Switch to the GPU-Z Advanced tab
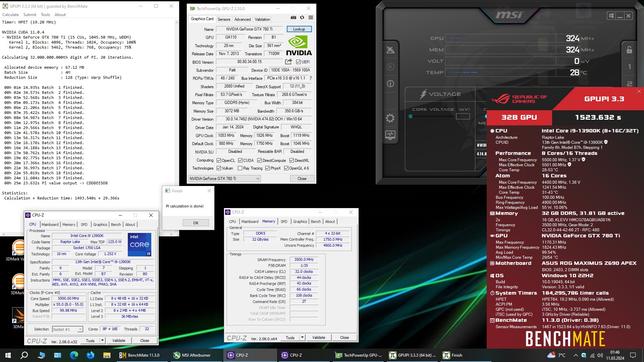 242,19
